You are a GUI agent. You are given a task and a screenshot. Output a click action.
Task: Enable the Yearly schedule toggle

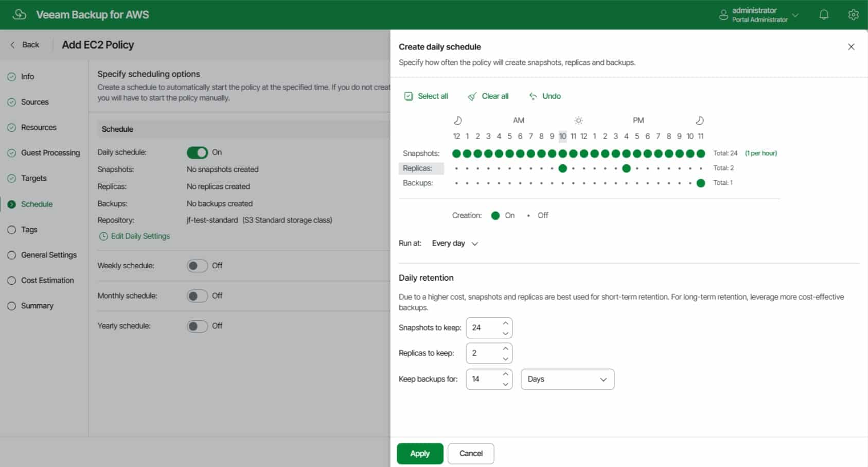coord(197,326)
